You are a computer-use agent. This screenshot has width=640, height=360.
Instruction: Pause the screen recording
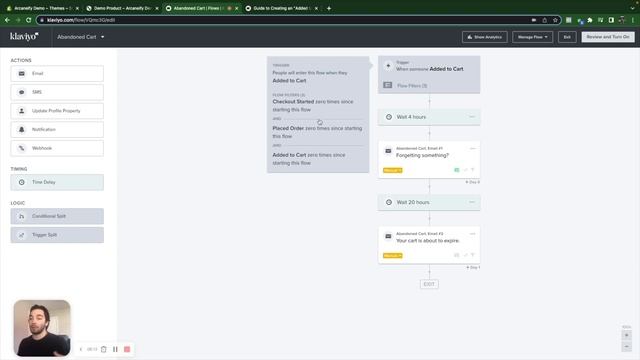point(115,349)
